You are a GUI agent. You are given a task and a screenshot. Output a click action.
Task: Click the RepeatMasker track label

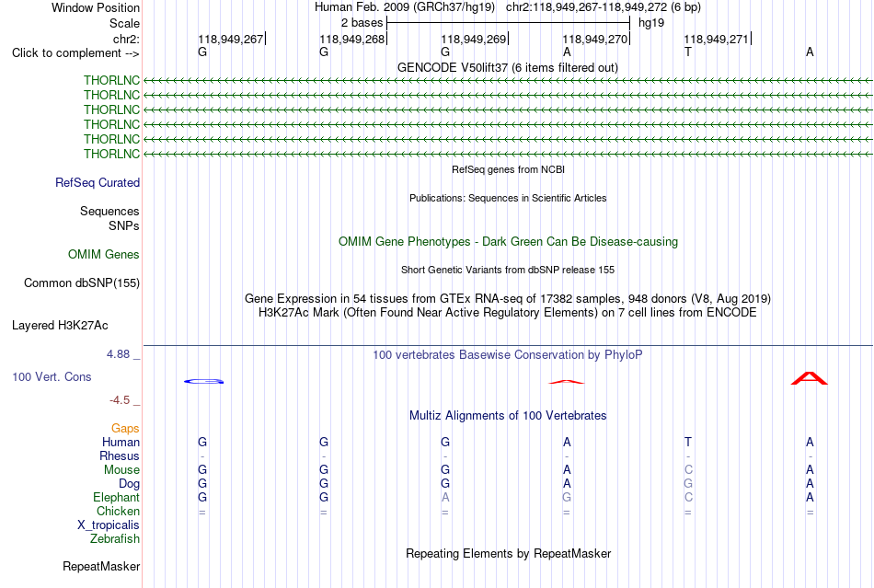(x=101, y=566)
